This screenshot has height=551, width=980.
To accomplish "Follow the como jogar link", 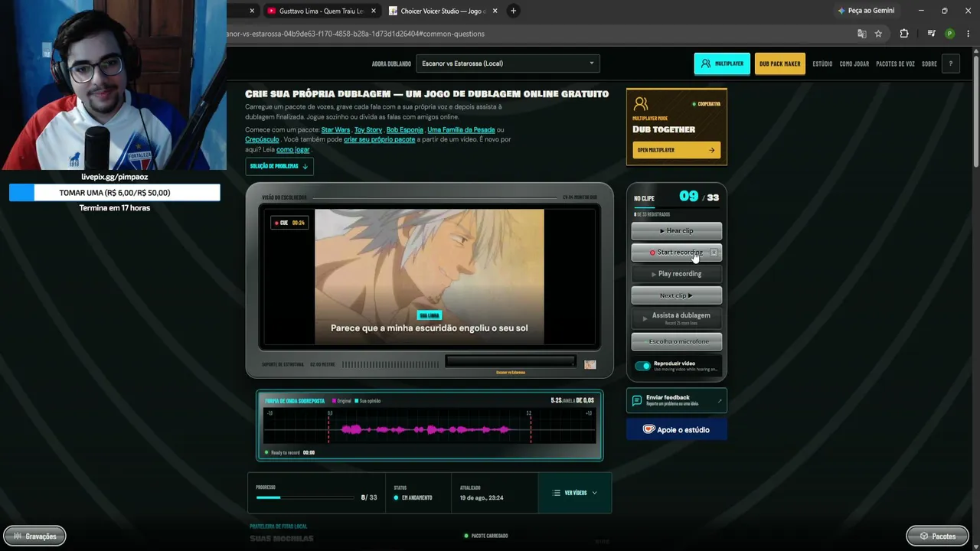I will [x=293, y=150].
